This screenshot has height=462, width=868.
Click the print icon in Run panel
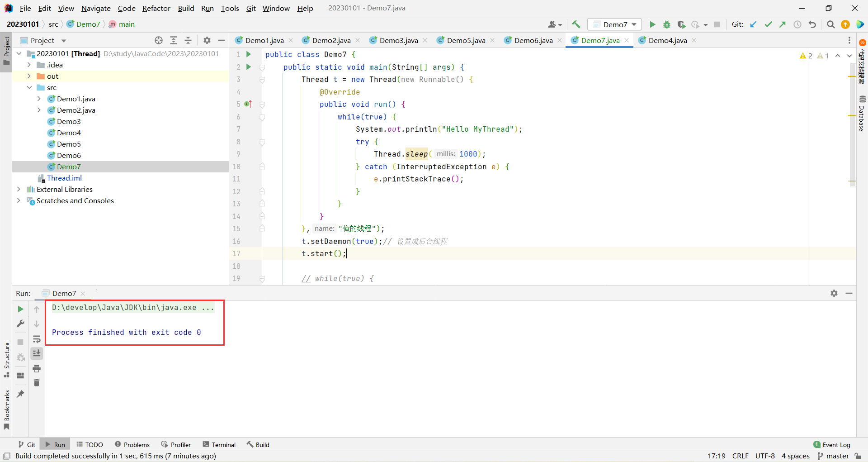[x=37, y=368]
